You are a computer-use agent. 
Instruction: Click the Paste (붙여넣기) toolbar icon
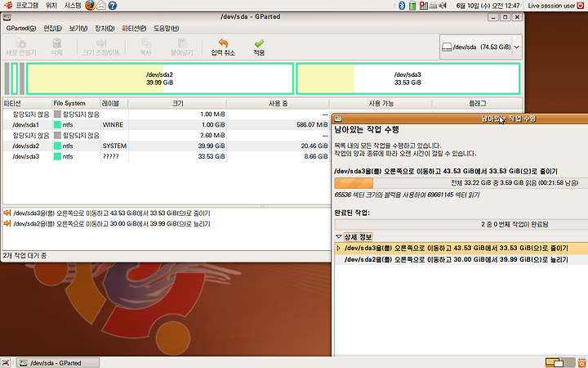pos(182,43)
